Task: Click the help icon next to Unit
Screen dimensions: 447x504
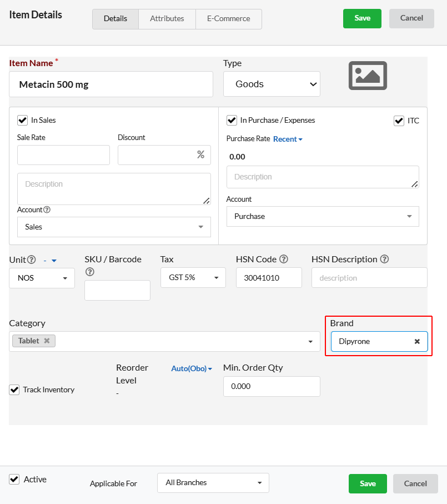Action: click(x=32, y=260)
